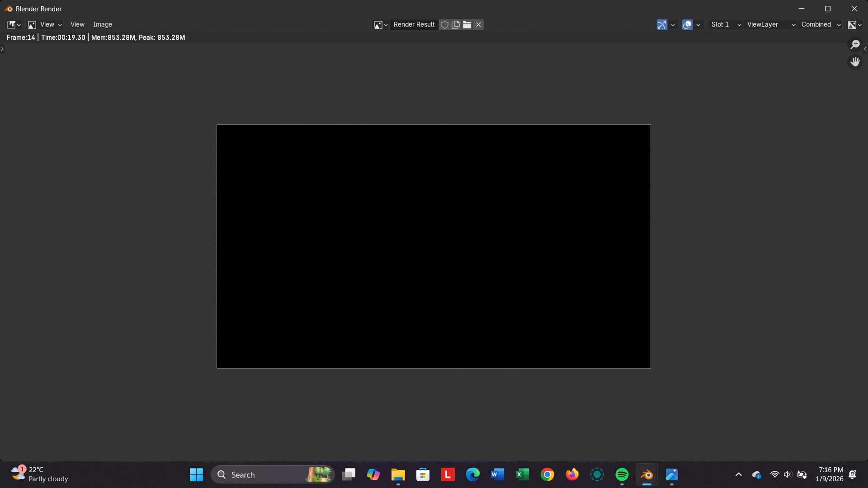Click the zoom magnifier gizmo
The width and height of the screenshot is (868, 488).
[855, 44]
